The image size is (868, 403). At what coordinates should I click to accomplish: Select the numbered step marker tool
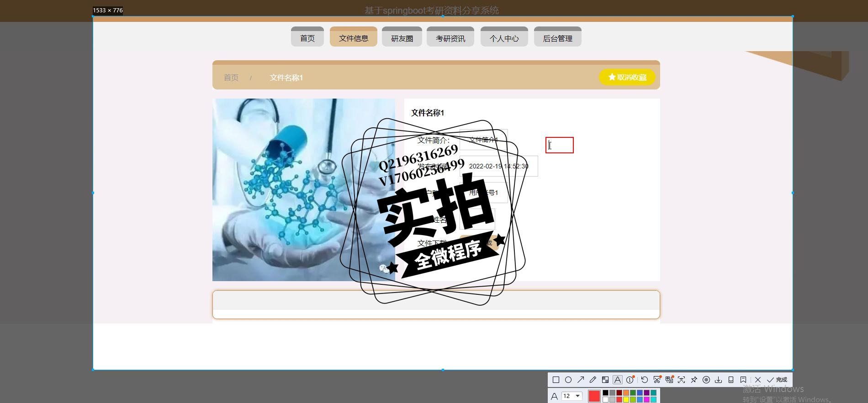[630, 380]
